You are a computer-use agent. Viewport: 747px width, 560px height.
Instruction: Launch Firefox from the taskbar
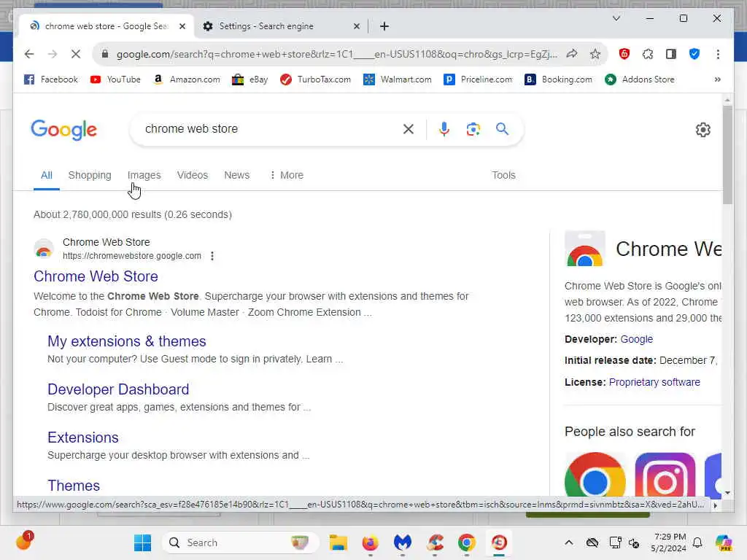click(x=370, y=542)
